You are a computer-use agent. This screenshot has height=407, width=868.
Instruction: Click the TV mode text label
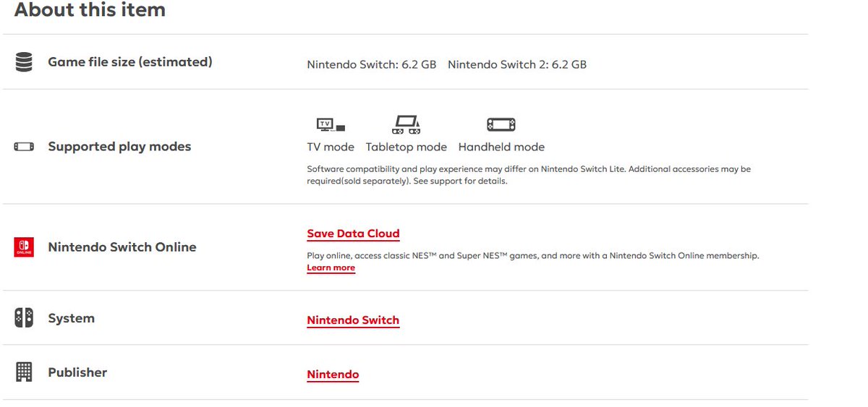click(331, 147)
